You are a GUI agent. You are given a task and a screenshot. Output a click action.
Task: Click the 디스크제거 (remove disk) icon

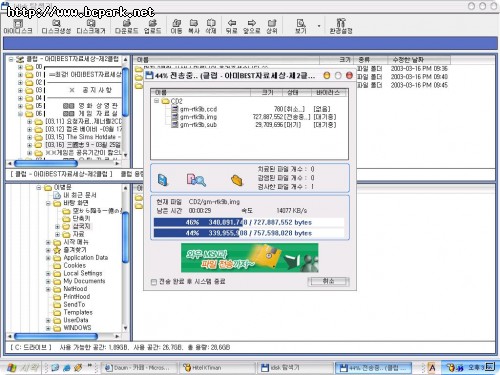pos(91,23)
